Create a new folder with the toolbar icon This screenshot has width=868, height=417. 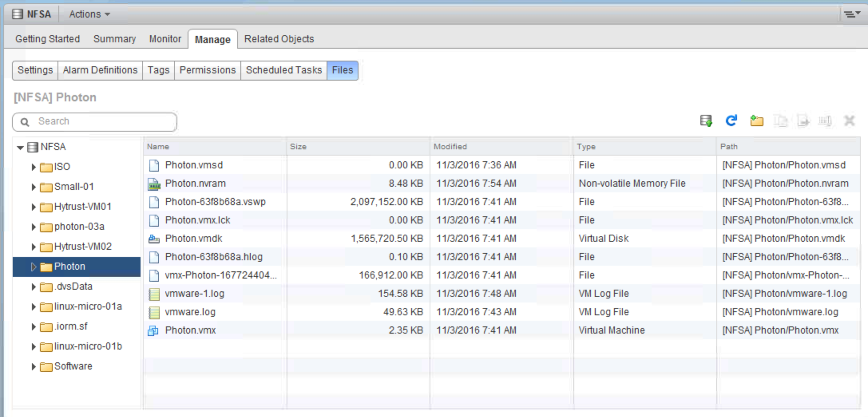point(756,121)
